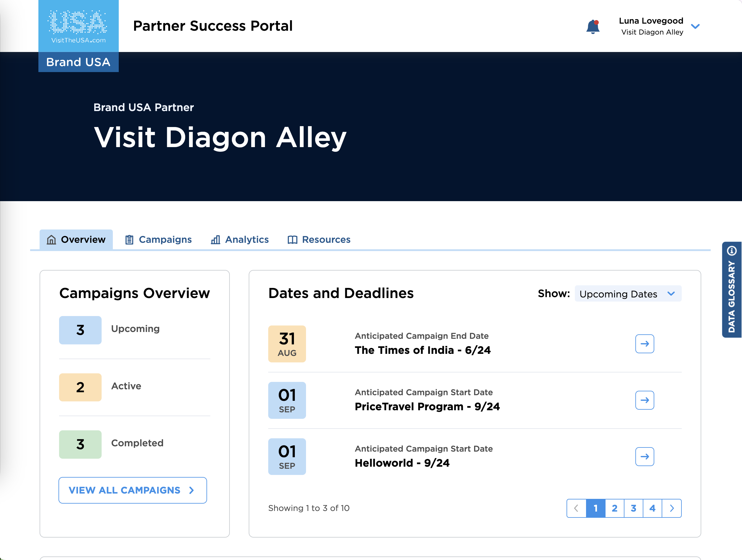Screen dimensions: 742x560
Task: Select page 4 in pagination
Action: 652,508
